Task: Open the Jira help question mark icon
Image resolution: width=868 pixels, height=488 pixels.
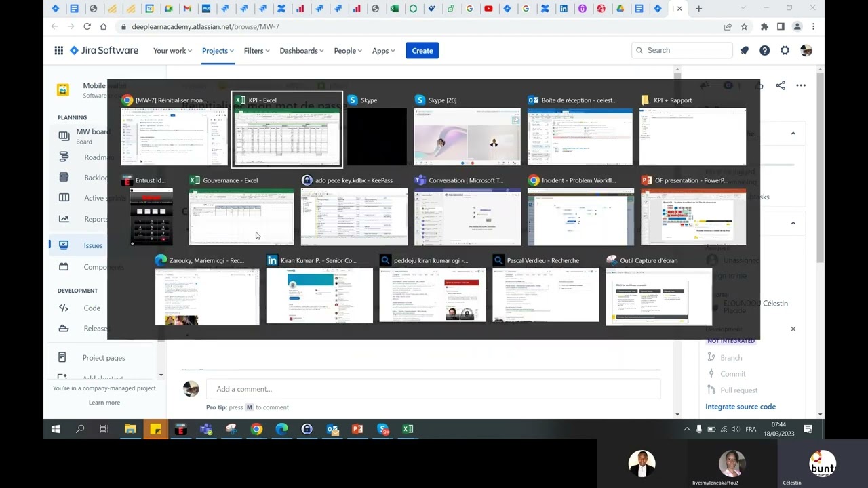Action: click(x=765, y=51)
